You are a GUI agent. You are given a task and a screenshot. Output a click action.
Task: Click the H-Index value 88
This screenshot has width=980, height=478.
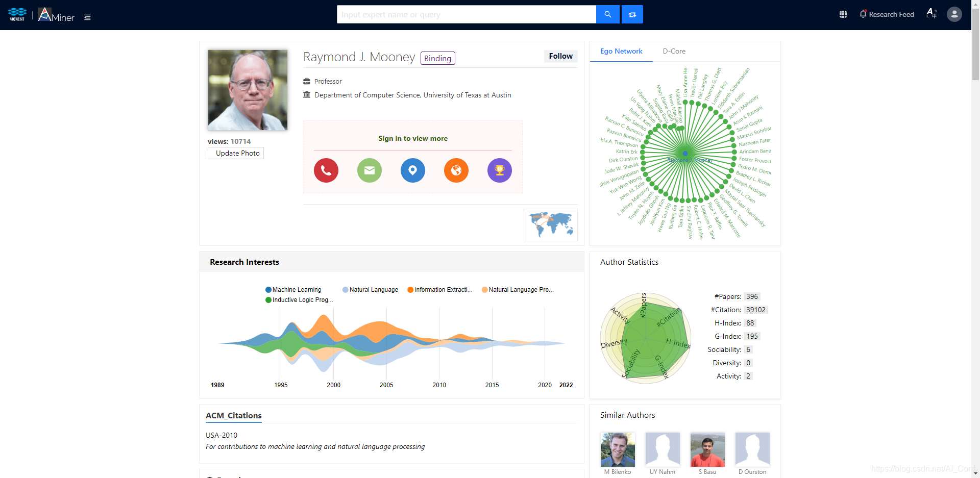750,323
